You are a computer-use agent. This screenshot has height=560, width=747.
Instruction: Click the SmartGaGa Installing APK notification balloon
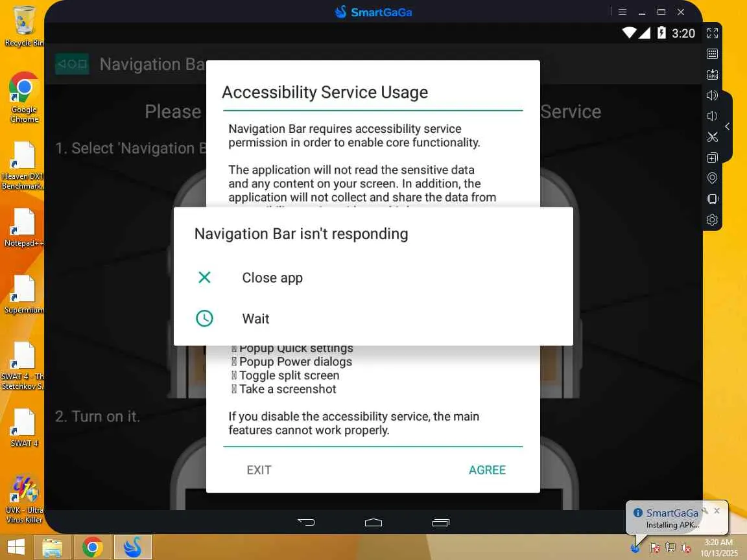point(677,518)
